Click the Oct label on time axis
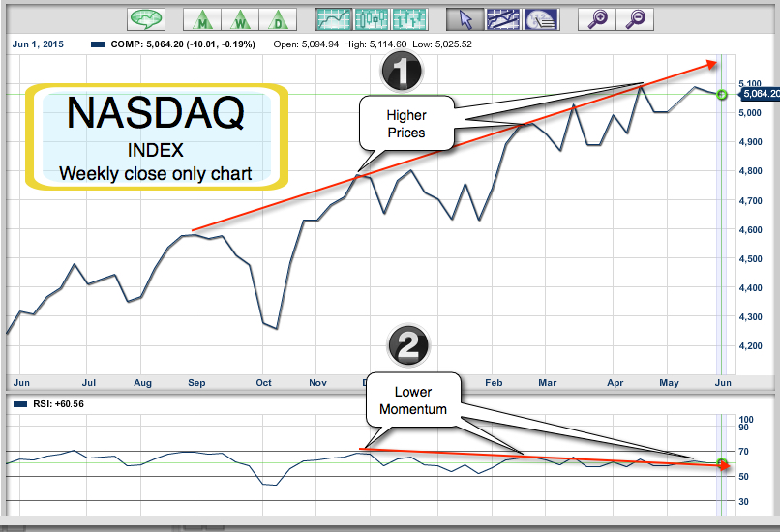 click(x=263, y=383)
